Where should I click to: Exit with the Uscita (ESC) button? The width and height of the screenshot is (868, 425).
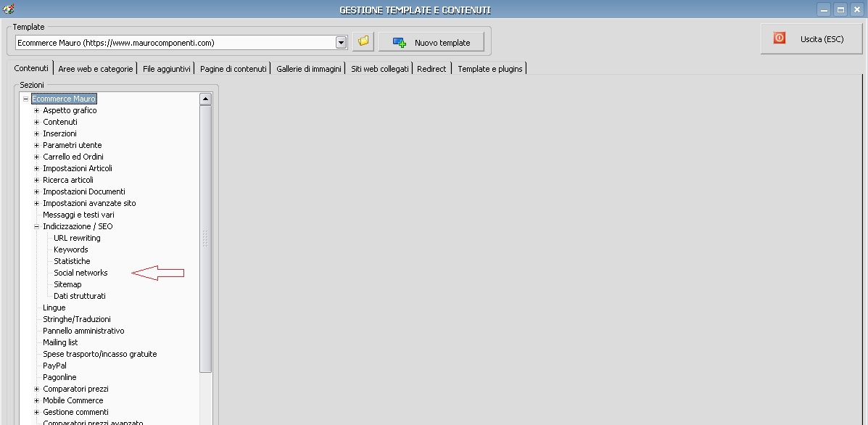coord(811,38)
